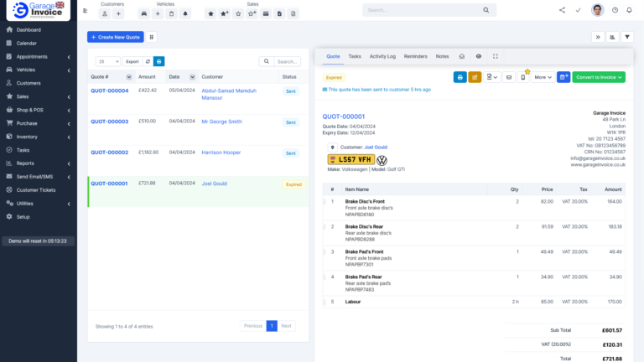Click the blue calendar add icon
This screenshot has height=362, width=644.
[563, 77]
